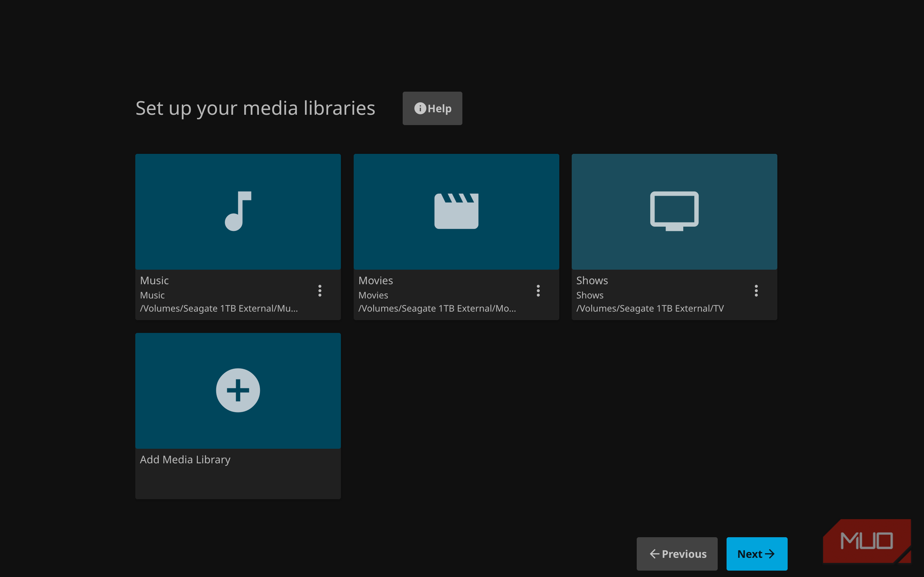
Task: Click the Add Media Library label
Action: click(185, 459)
